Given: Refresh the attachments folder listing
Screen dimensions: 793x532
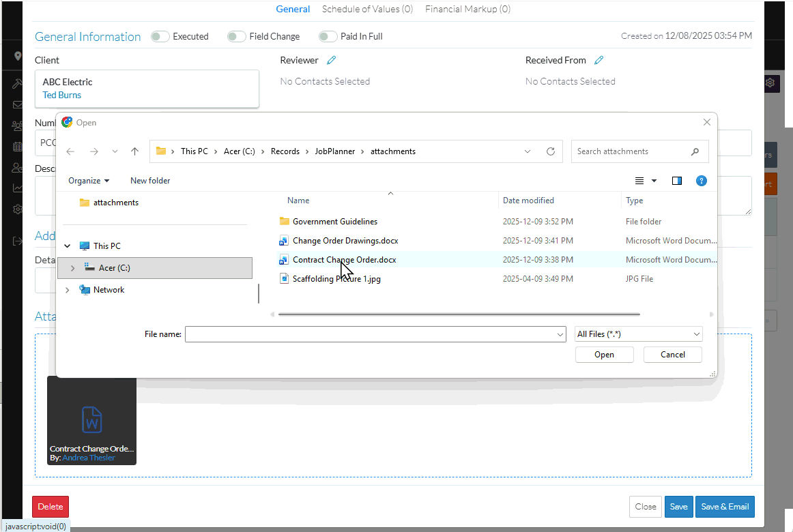Looking at the screenshot, I should point(551,151).
